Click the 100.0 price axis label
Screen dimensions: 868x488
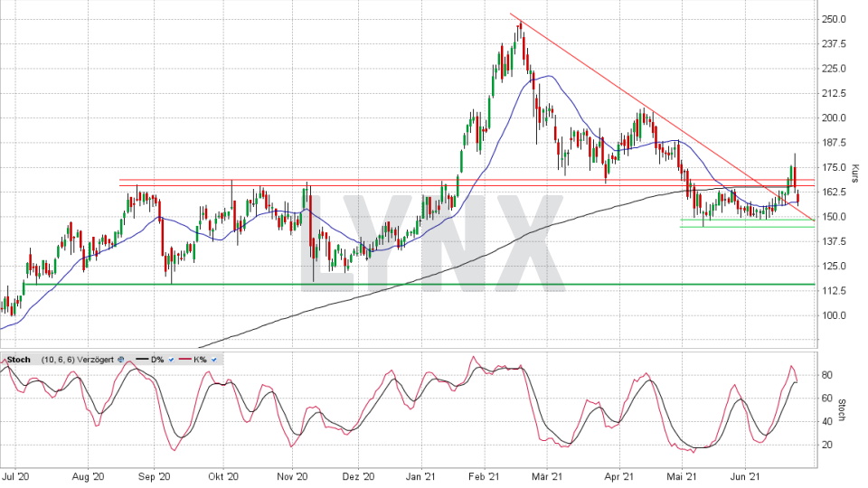point(833,315)
